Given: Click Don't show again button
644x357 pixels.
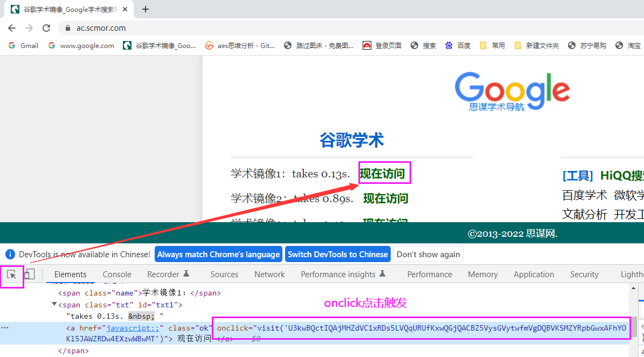Looking at the screenshot, I should pos(428,255).
